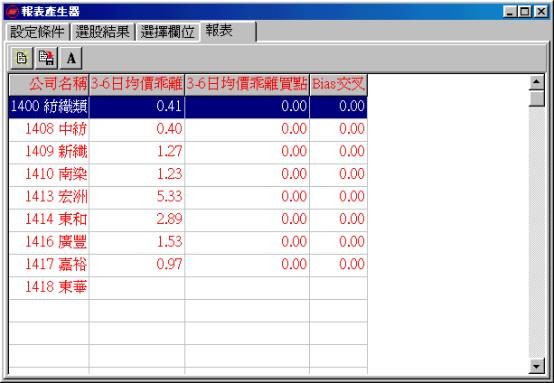Click the 公司名稱 column header
Image resolution: width=554 pixels, height=383 pixels.
pyautogui.click(x=49, y=84)
